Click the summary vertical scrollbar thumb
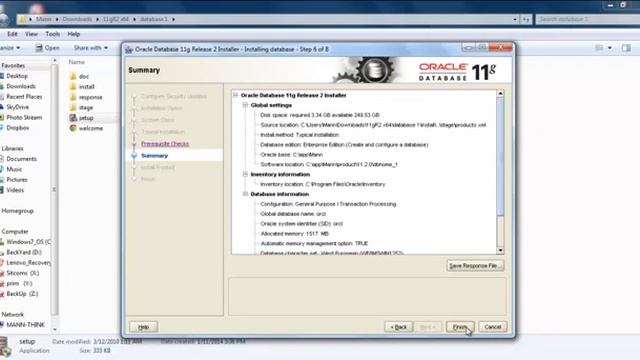This screenshot has width=640, height=360. (x=500, y=156)
